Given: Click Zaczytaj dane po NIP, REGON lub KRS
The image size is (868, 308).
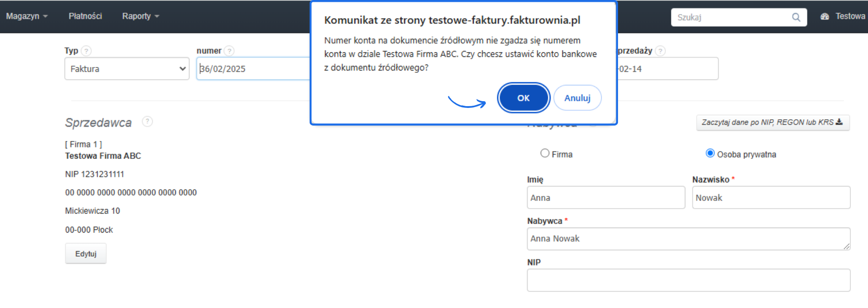Looking at the screenshot, I should pos(772,122).
